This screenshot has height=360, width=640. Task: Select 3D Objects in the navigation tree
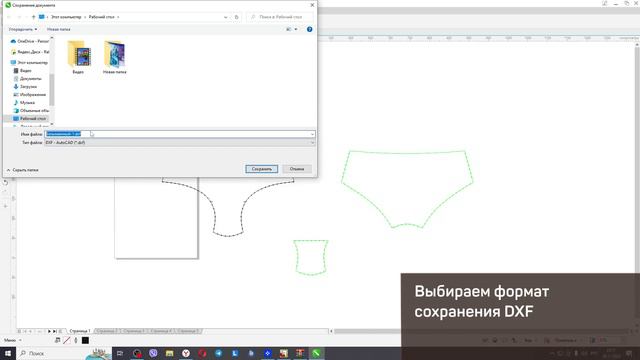(31, 111)
